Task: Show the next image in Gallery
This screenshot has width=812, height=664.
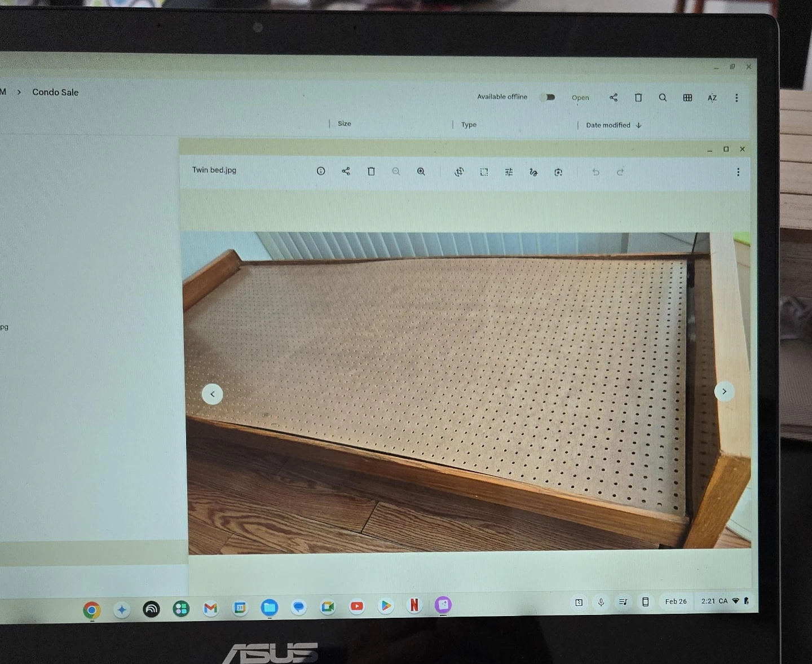Action: click(724, 392)
